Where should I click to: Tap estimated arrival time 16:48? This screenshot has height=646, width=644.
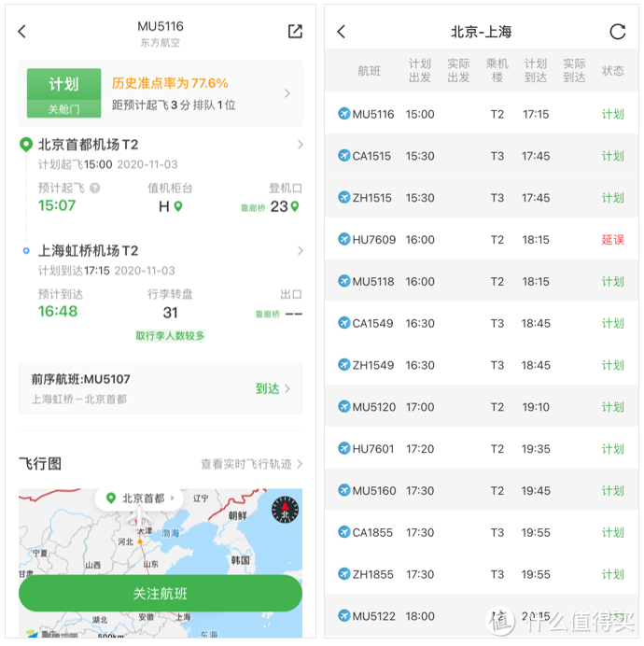point(58,311)
